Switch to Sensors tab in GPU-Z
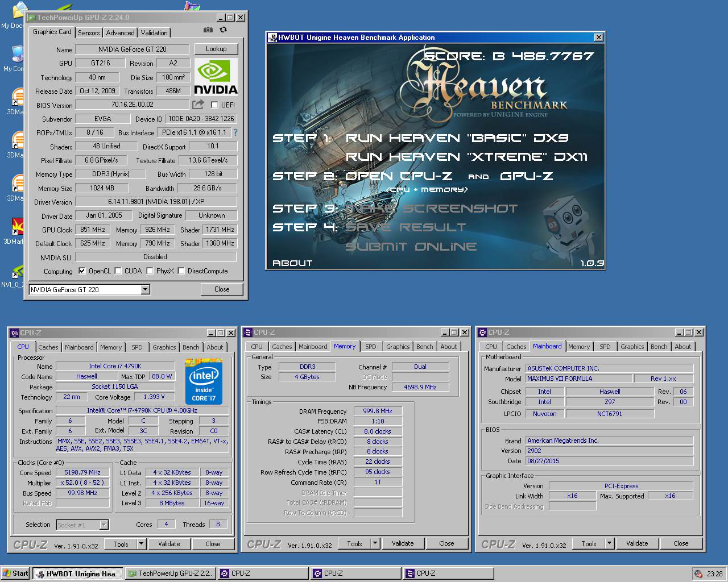The height and width of the screenshot is (582, 728). pos(89,33)
